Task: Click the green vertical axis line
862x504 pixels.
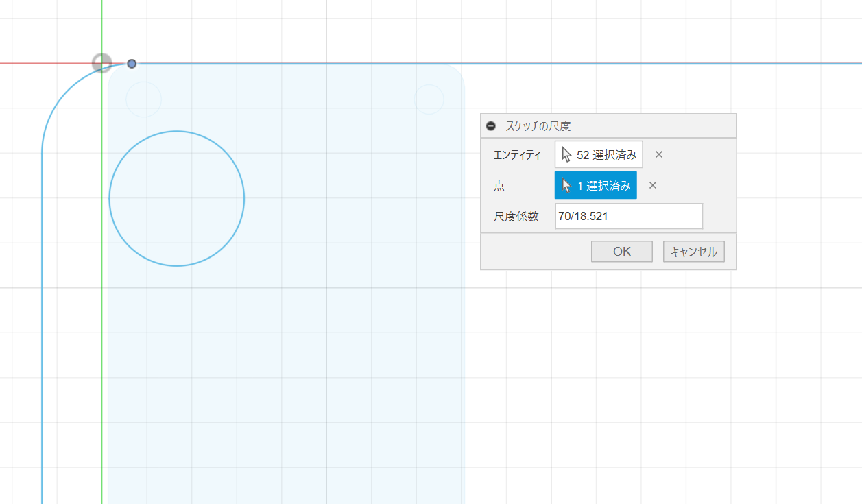Action: [x=101, y=309]
